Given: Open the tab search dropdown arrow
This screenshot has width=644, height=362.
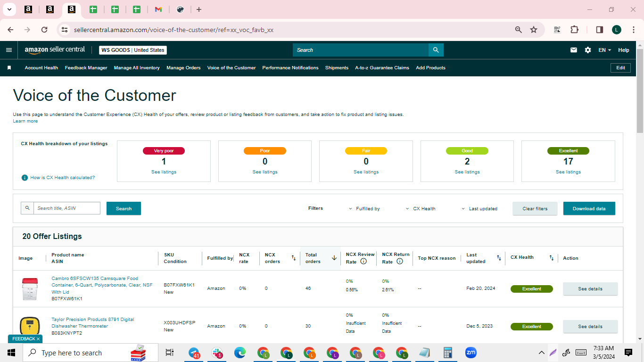Looking at the screenshot, I should [8, 9].
